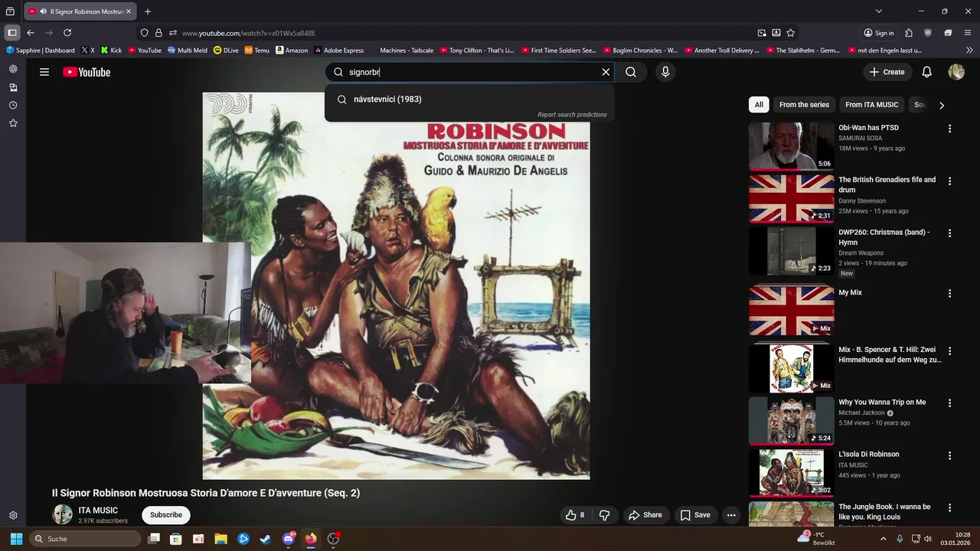Open options for DWP260: Christmas (band) - Hymn
Screen dimensions: 980x551
949,233
